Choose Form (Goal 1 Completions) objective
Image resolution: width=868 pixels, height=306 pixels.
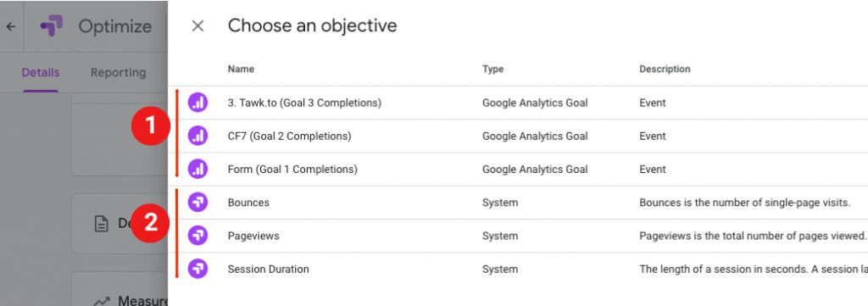(x=518, y=170)
